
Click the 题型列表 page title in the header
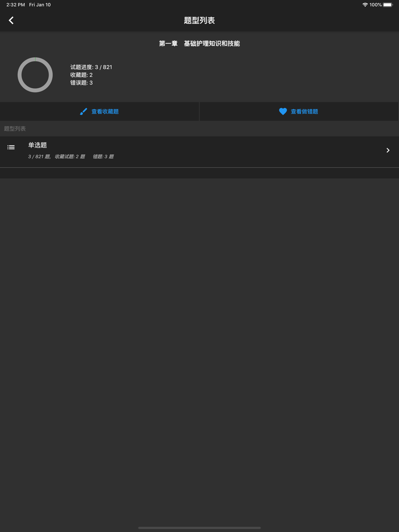pos(199,20)
